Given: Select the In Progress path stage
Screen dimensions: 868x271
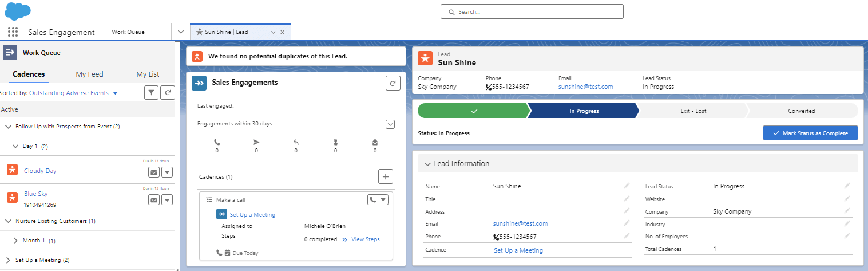Looking at the screenshot, I should 584,111.
